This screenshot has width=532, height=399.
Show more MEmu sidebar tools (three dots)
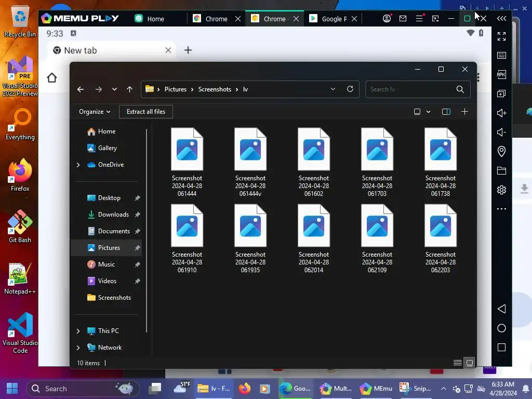click(x=501, y=209)
